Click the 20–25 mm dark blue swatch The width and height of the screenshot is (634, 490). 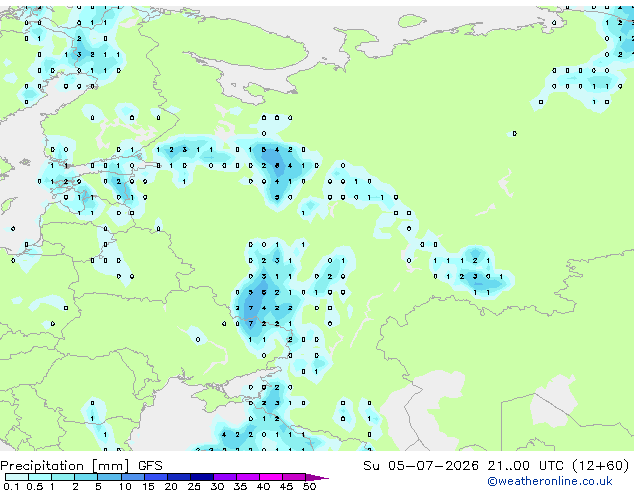tap(179, 477)
